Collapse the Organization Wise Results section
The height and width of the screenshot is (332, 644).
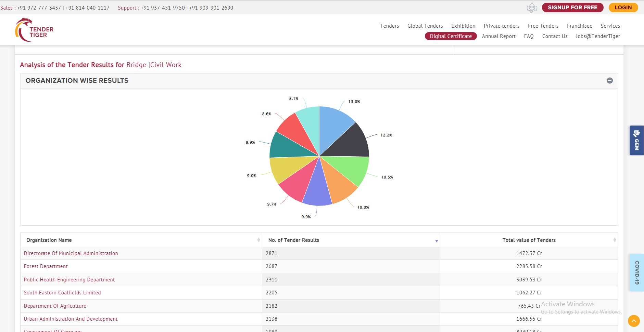click(610, 80)
